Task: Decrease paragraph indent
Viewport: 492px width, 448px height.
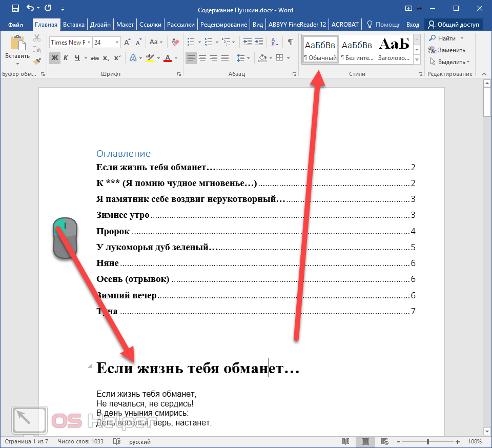Action: [x=247, y=42]
